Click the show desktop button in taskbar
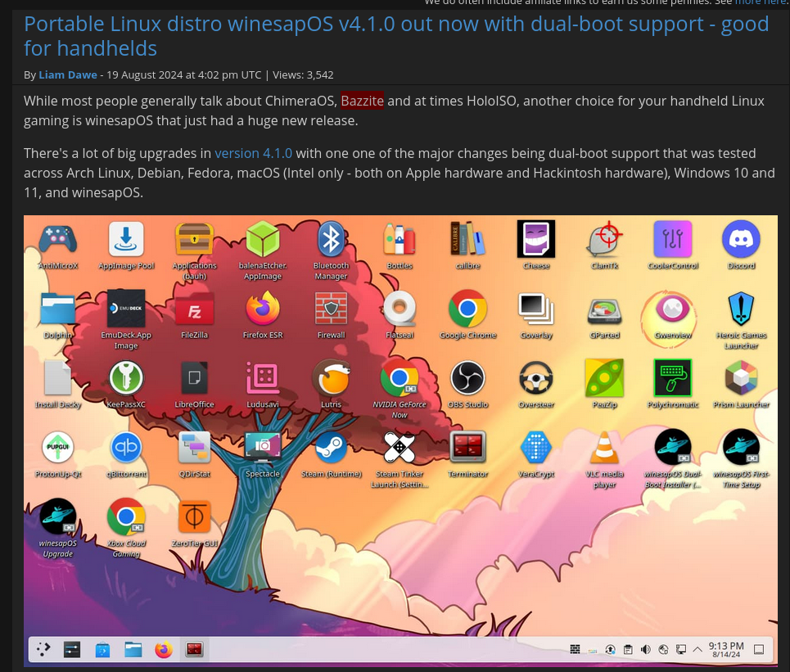 759,650
